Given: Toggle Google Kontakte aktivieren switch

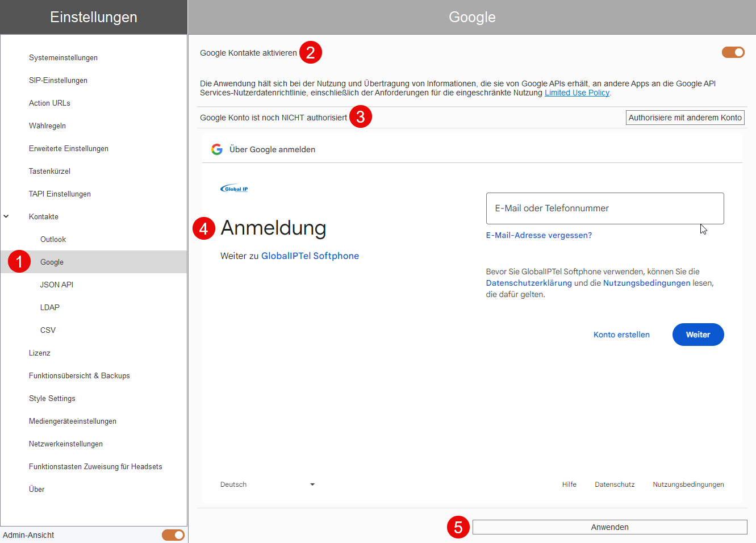Looking at the screenshot, I should [733, 52].
